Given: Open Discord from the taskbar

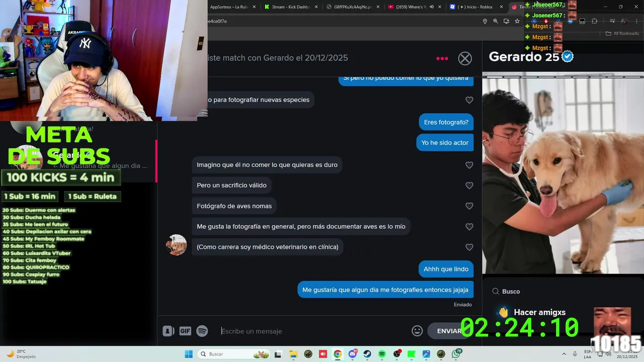Looking at the screenshot, I should (x=353, y=354).
